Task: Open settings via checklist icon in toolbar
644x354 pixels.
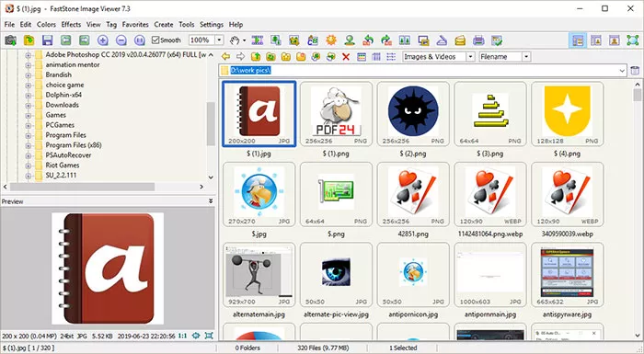Action: (497, 40)
